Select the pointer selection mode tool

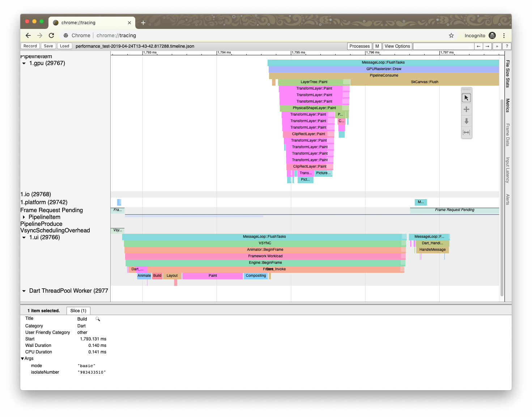pyautogui.click(x=466, y=98)
